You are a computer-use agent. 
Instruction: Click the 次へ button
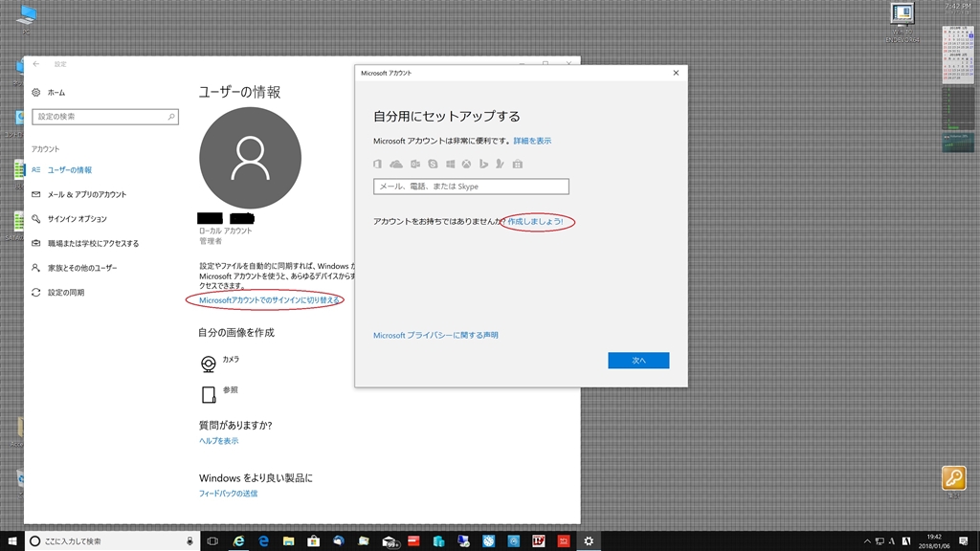pyautogui.click(x=638, y=361)
